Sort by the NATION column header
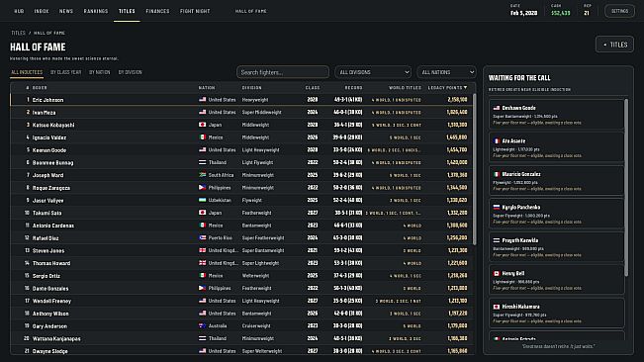The width and height of the screenshot is (644, 362). tap(207, 88)
